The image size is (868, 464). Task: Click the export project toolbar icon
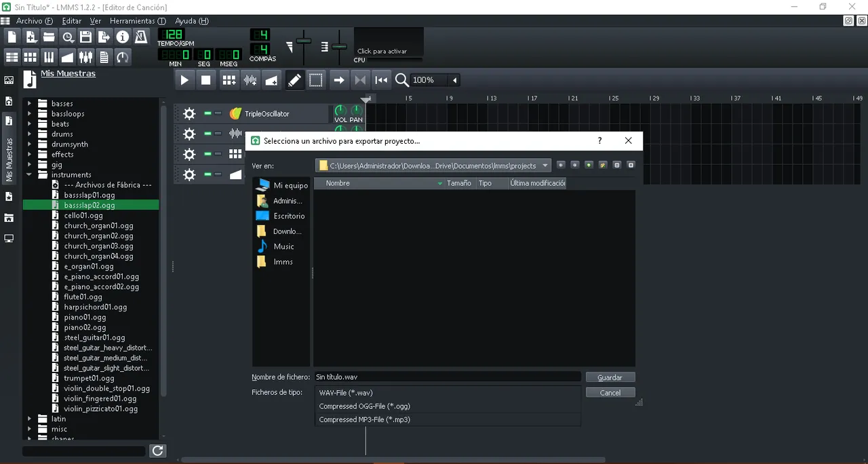click(104, 37)
